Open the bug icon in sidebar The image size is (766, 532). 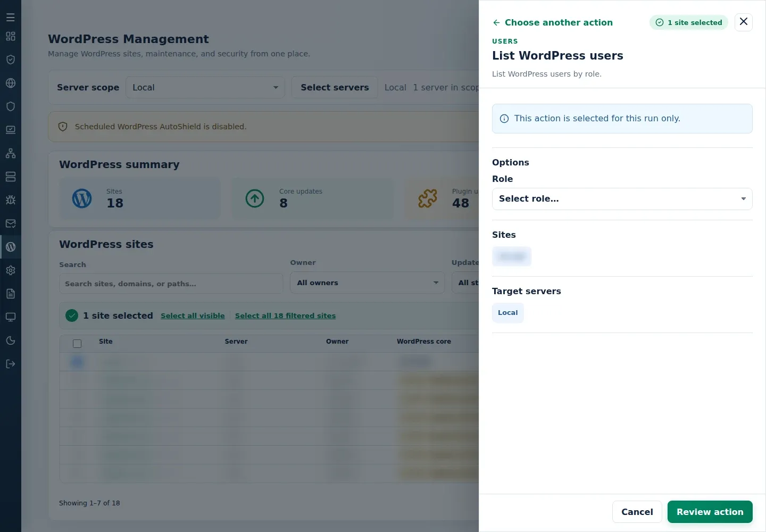[x=11, y=200]
